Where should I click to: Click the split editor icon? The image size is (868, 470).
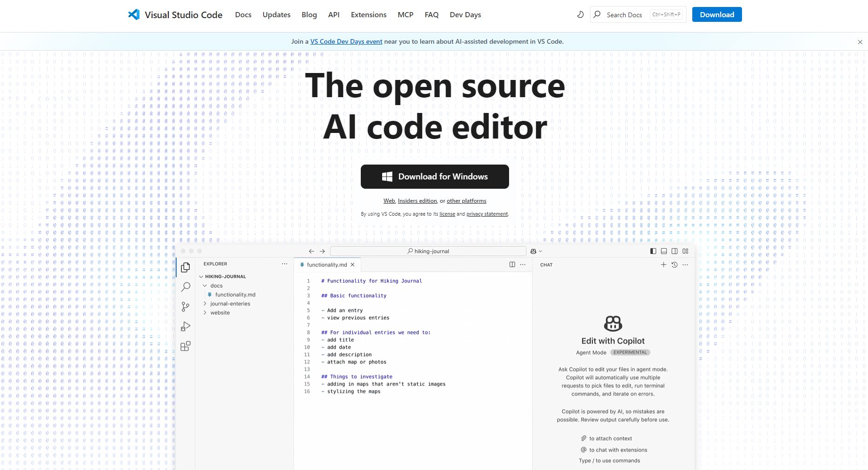coord(512,265)
